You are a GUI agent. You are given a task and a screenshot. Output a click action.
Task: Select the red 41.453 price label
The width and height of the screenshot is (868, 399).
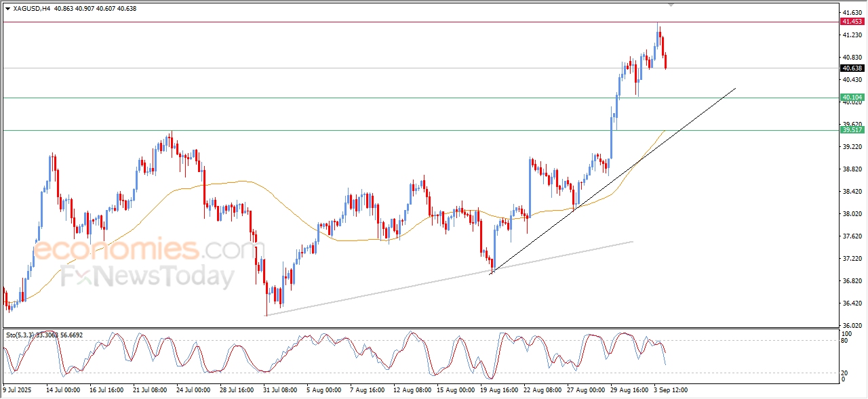pyautogui.click(x=852, y=22)
